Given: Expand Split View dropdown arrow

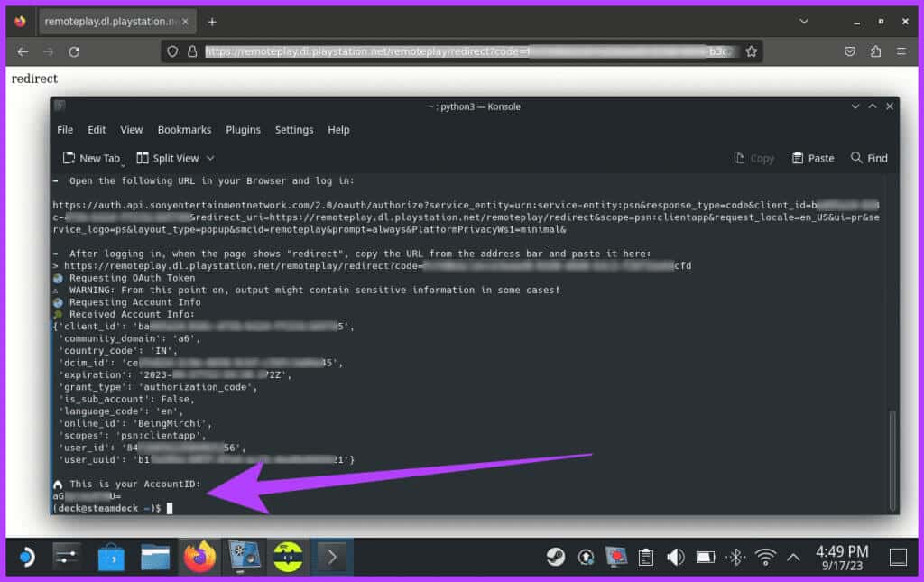Looking at the screenshot, I should click(210, 159).
